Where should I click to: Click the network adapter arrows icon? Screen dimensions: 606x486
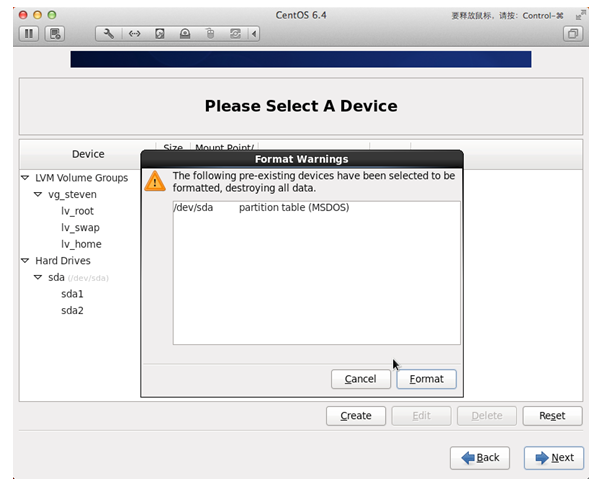tap(134, 34)
